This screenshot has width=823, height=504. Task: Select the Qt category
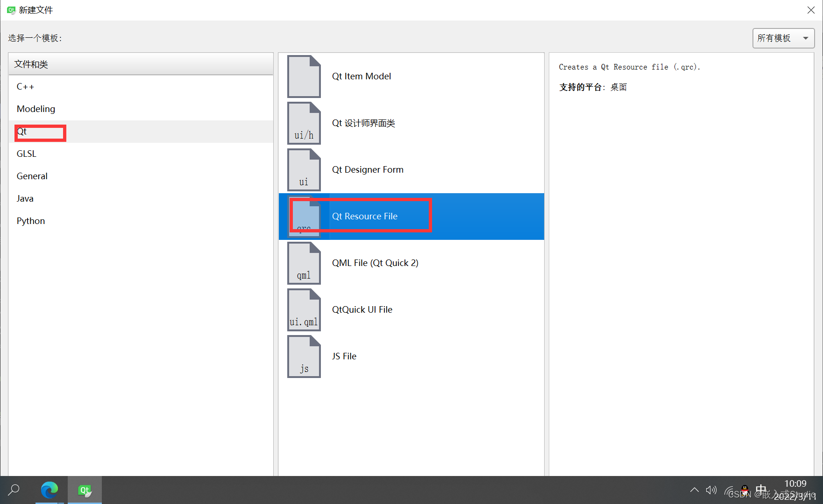141,132
